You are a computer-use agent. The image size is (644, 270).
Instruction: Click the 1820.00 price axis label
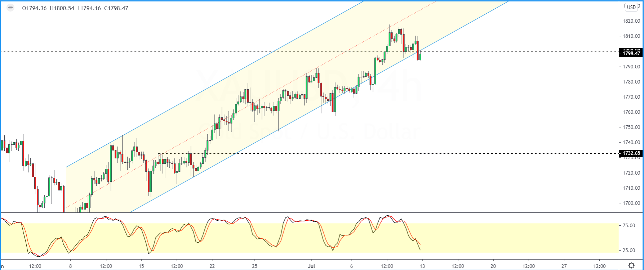click(x=632, y=21)
